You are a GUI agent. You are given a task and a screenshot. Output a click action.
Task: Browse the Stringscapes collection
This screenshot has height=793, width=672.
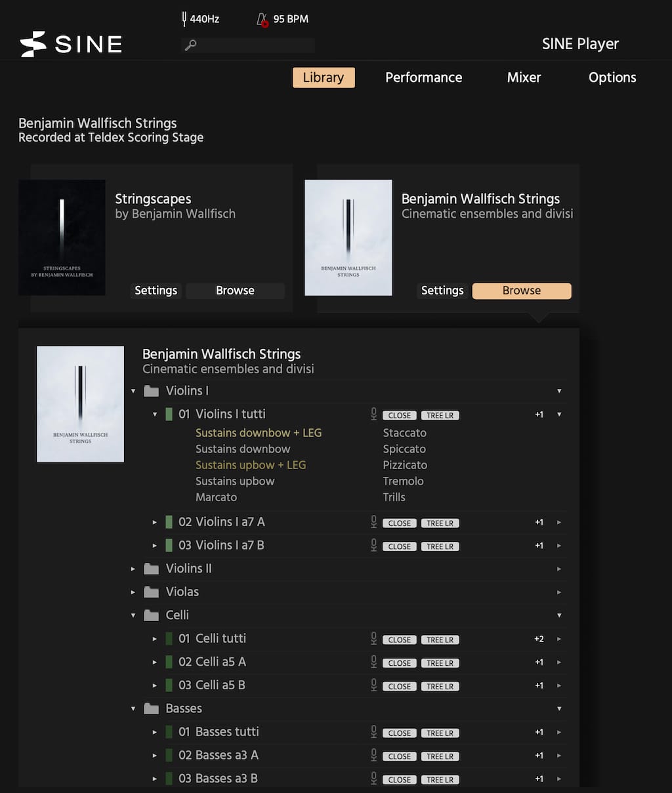[235, 291]
